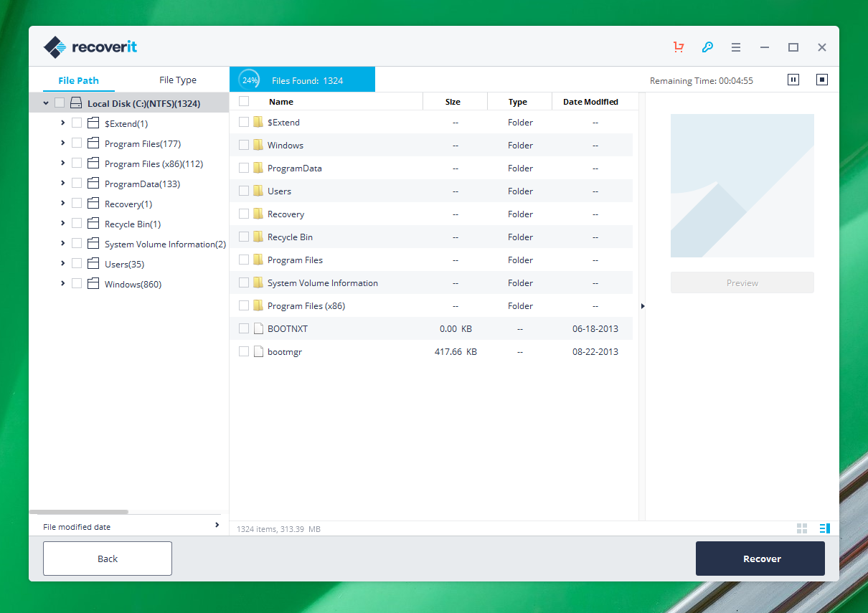Viewport: 868px width, 613px height.
Task: Select the Windows row checkbox in list
Action: (244, 145)
